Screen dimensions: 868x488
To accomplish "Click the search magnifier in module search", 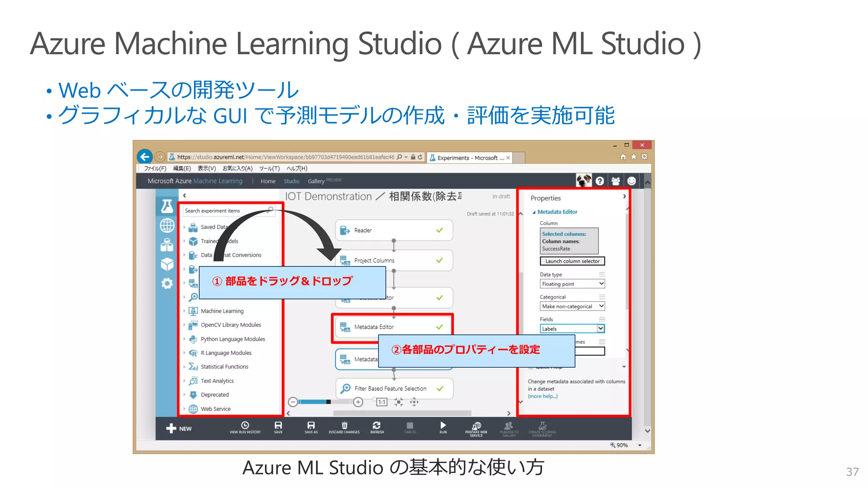I will pyautogui.click(x=270, y=211).
